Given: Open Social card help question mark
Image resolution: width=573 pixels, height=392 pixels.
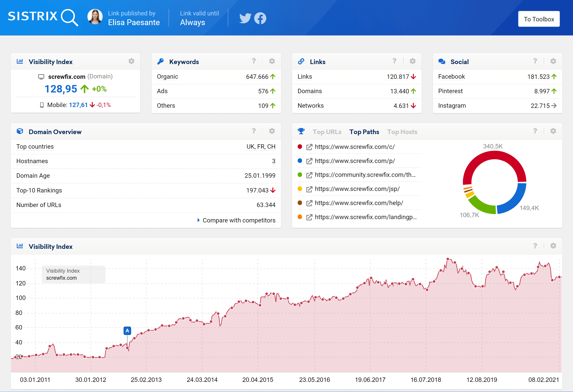Looking at the screenshot, I should click(535, 61).
